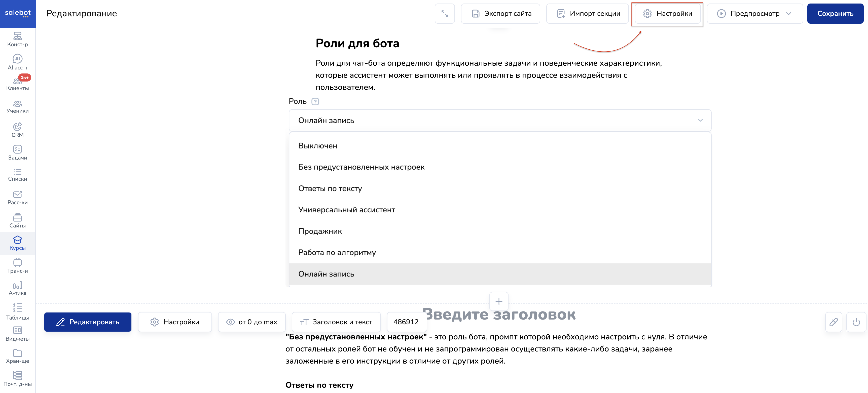The image size is (868, 393).
Task: Select Выключен role option
Action: click(500, 146)
